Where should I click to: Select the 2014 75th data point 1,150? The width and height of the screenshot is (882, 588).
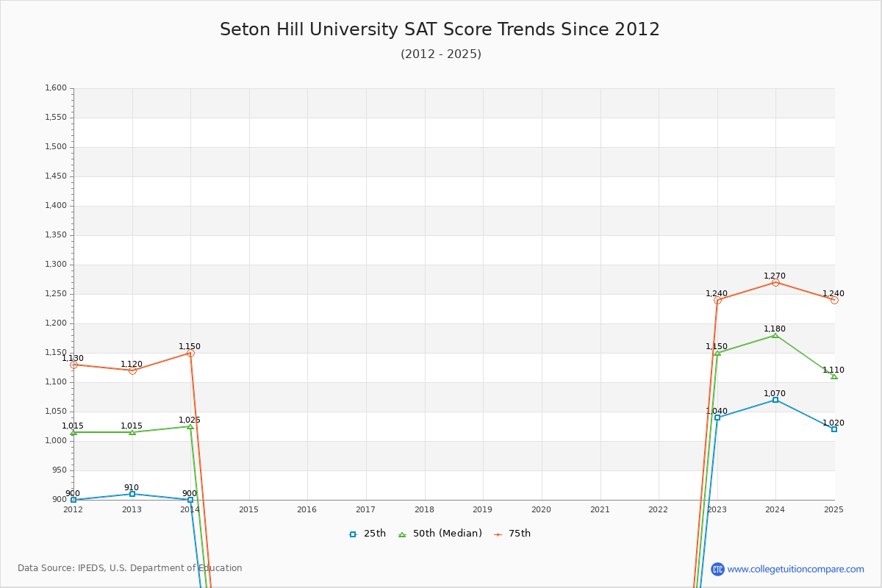pos(190,353)
